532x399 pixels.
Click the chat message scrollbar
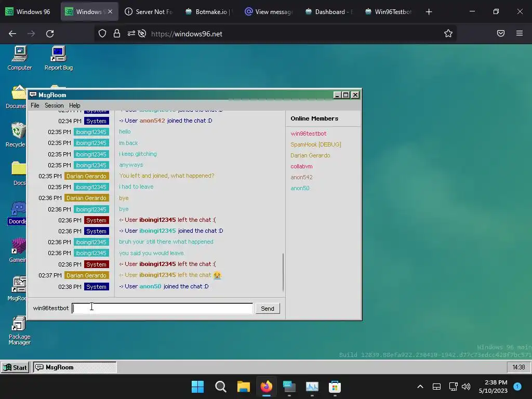(x=283, y=272)
